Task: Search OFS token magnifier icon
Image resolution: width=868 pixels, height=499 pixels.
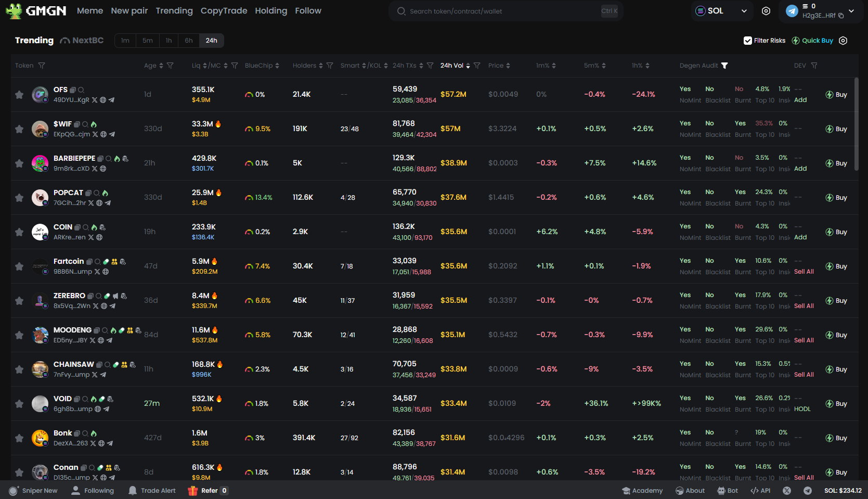Action: pyautogui.click(x=81, y=90)
